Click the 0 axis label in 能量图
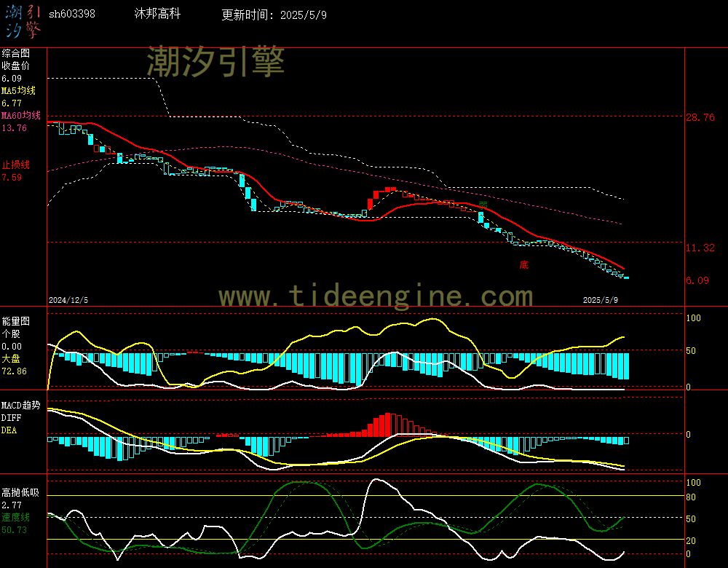Screen dimensions: 728x568 click(689, 387)
